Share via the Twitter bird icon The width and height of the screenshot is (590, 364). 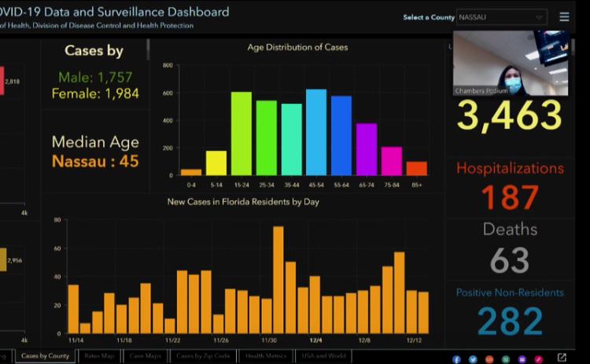(473, 359)
